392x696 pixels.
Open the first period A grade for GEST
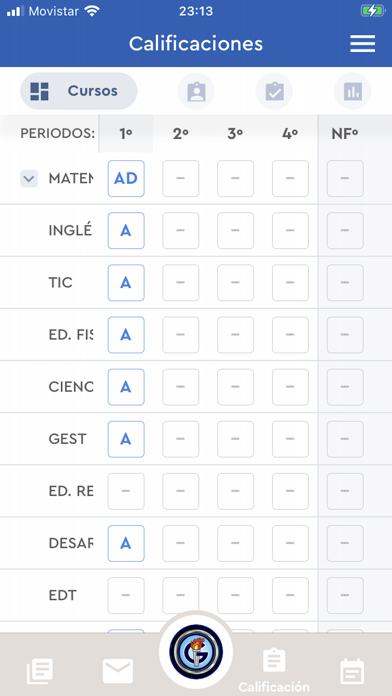pos(126,439)
